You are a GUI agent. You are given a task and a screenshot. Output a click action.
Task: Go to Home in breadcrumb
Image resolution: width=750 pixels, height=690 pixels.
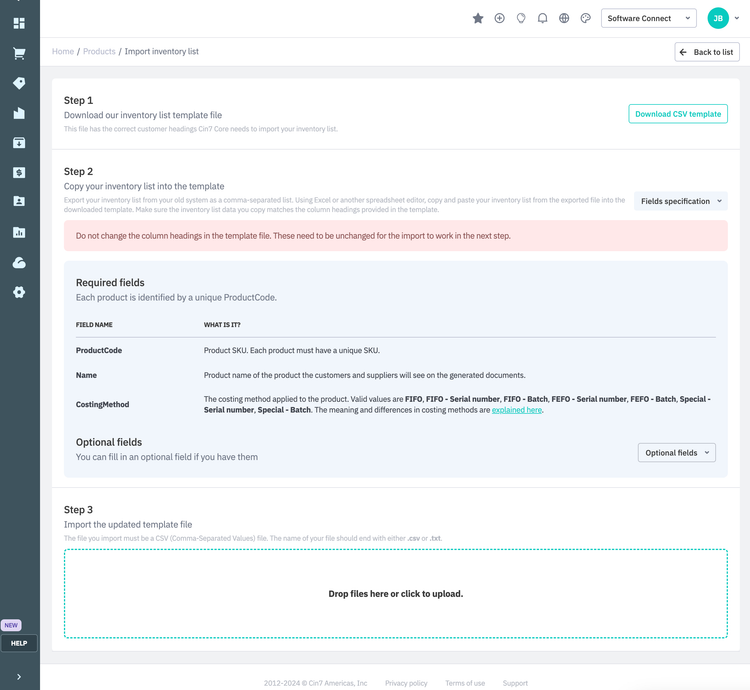(63, 51)
